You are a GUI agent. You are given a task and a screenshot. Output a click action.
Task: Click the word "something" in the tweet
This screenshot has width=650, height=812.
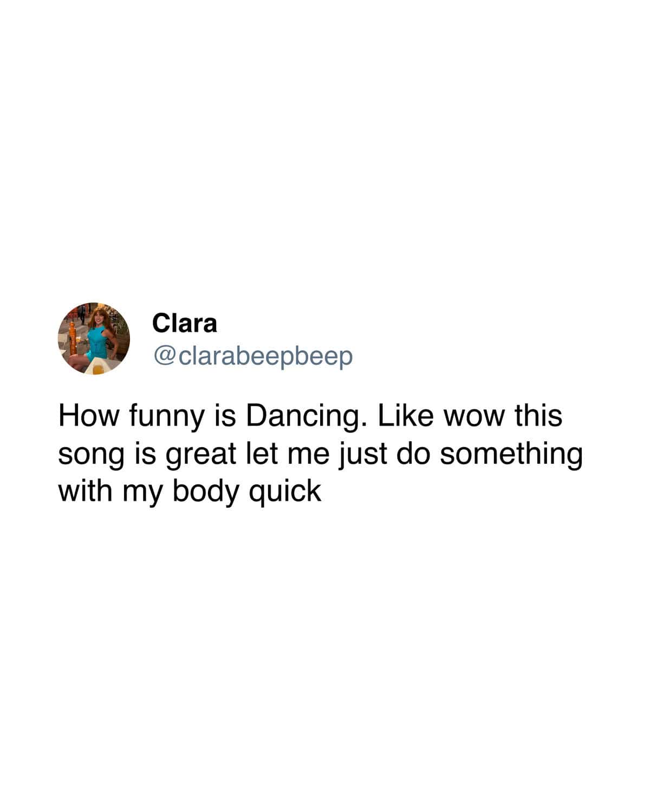tap(511, 455)
